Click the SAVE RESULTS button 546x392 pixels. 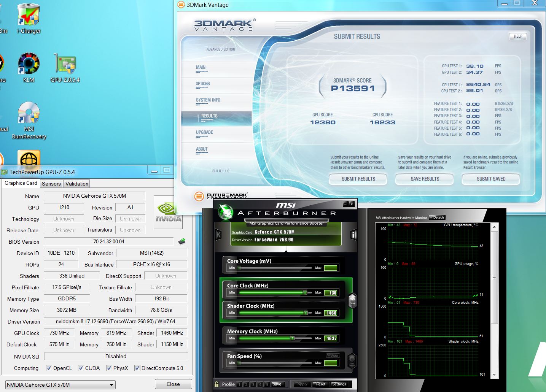pyautogui.click(x=425, y=179)
